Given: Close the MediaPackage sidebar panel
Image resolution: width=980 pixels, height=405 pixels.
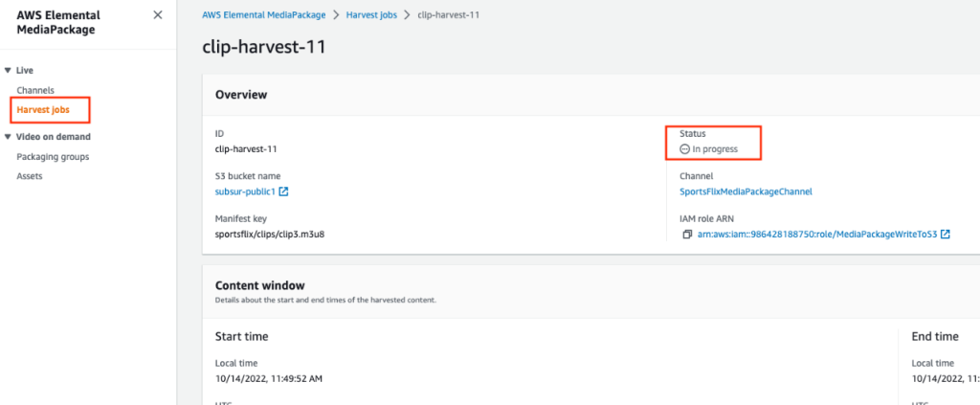Looking at the screenshot, I should click(158, 15).
